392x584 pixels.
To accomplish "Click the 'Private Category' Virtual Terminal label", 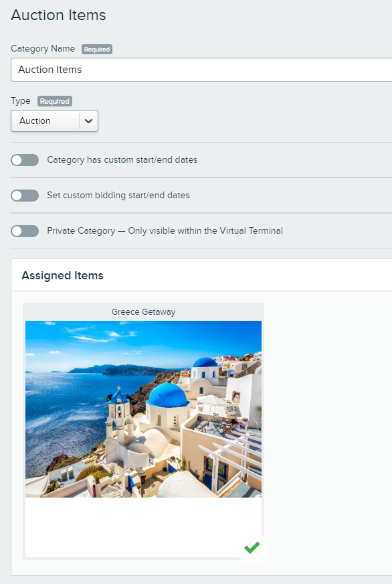I will [x=165, y=230].
